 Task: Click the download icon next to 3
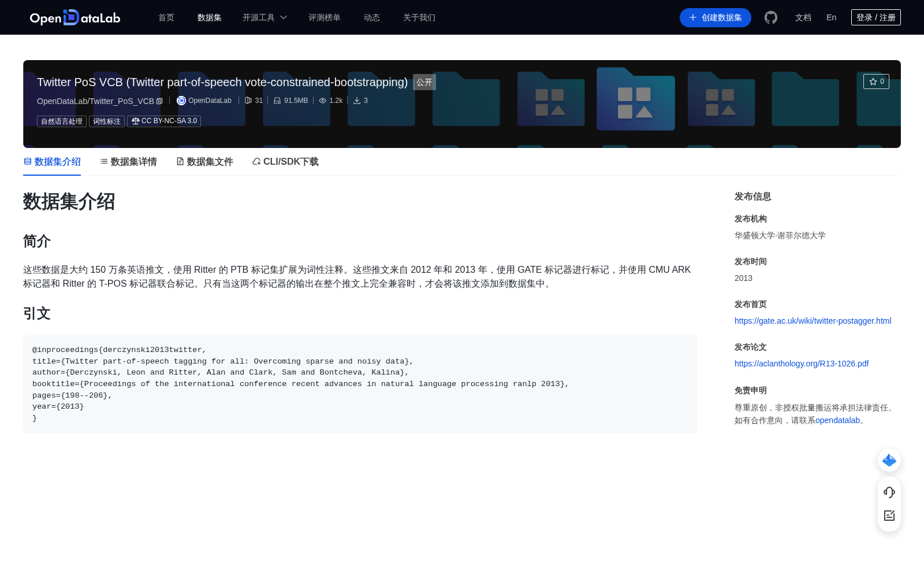(x=357, y=101)
